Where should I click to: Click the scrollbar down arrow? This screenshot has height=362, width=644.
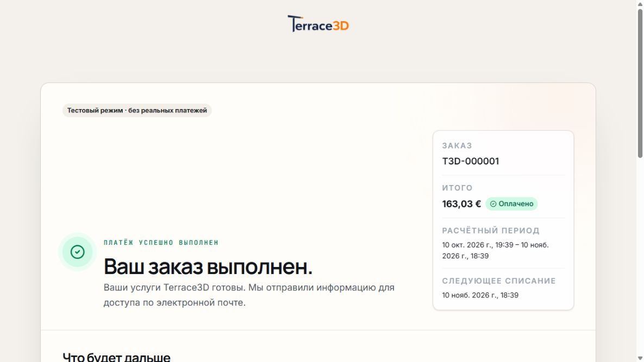[x=640, y=358]
